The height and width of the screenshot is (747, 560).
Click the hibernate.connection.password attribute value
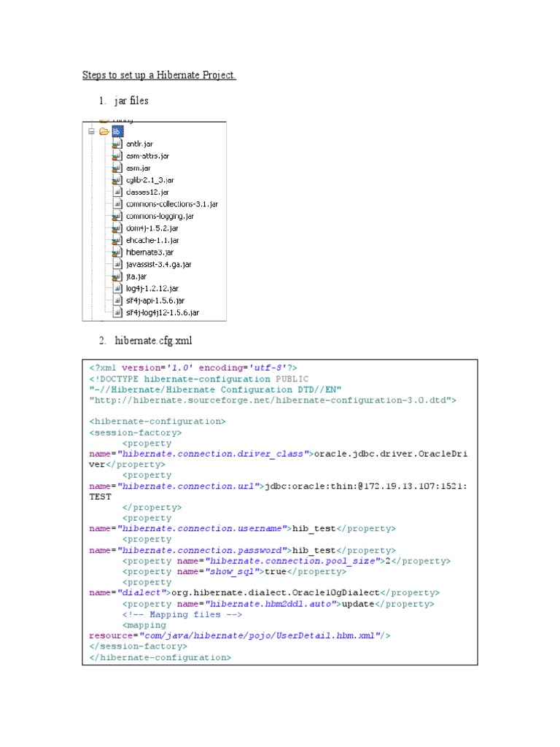[x=202, y=551]
